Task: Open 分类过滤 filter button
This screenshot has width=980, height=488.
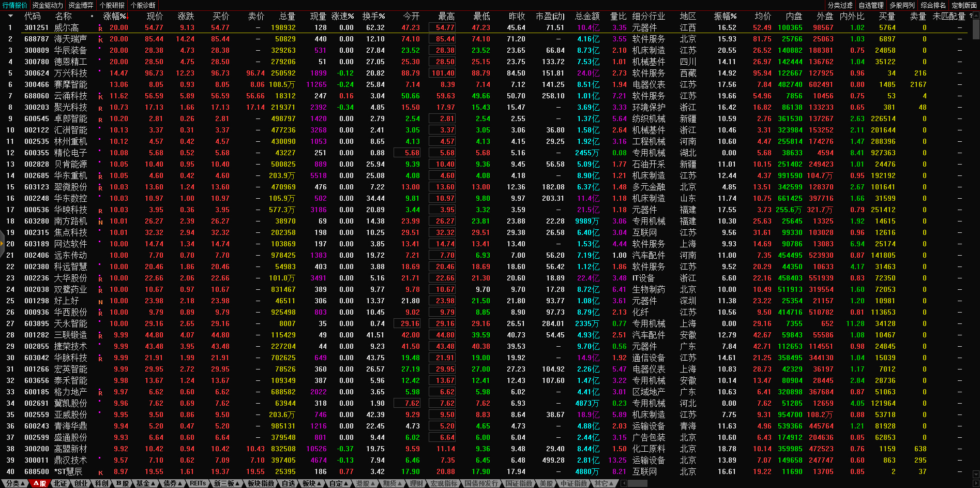Action: tap(840, 5)
